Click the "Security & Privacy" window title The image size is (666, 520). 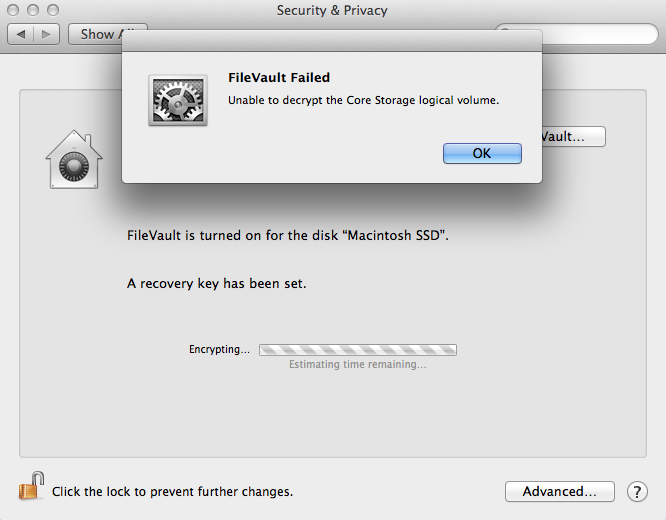tap(332, 11)
